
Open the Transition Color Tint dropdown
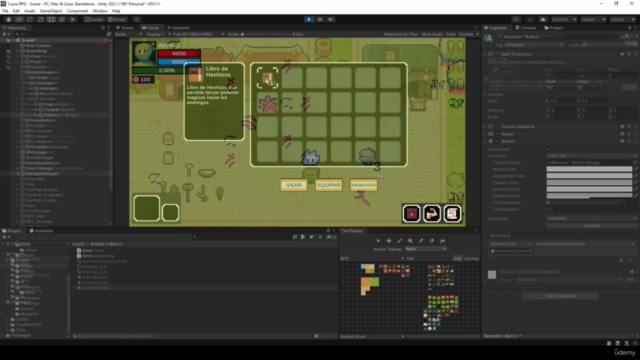tap(591, 156)
